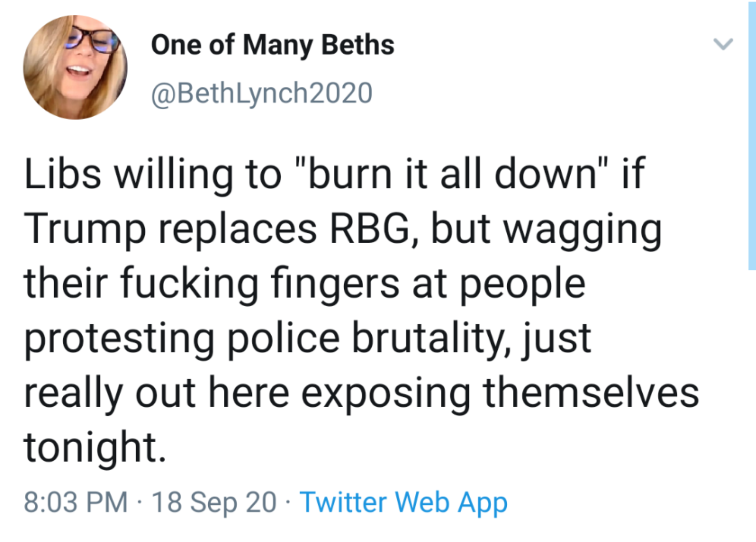Click the @BethLynch2020 handle

pyautogui.click(x=262, y=93)
